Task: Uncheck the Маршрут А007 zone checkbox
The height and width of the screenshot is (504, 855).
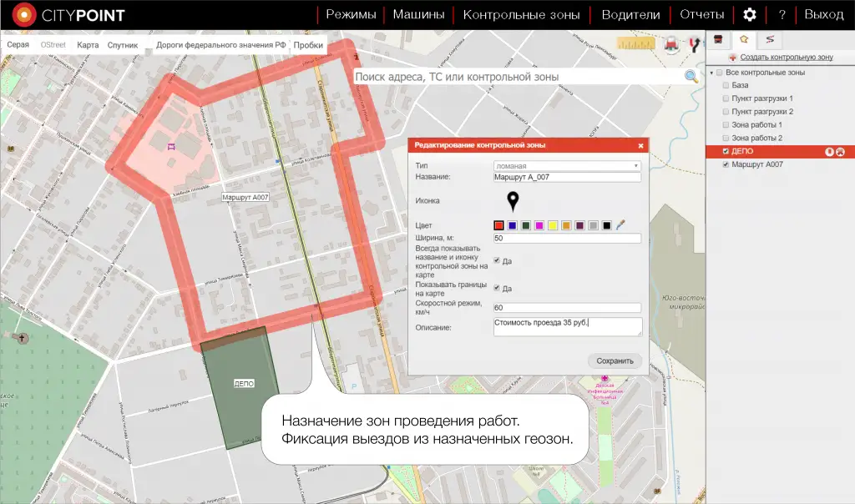Action: click(x=726, y=165)
